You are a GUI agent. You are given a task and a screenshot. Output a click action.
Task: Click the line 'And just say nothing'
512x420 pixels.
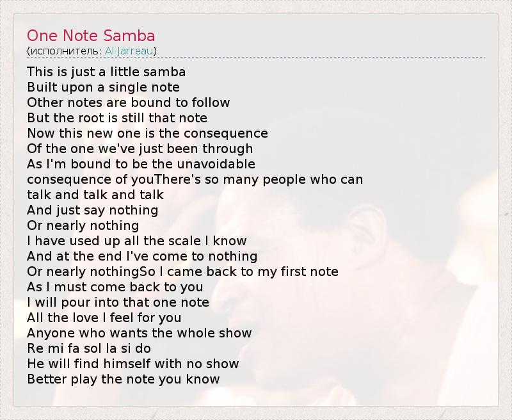(92, 210)
